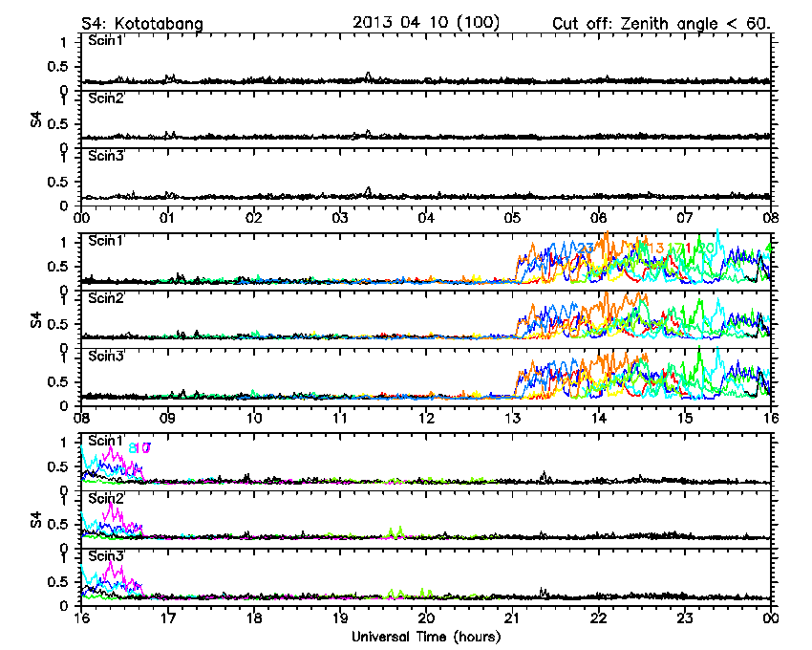Click the Scin2 label in the 16–00 hour group
The height and width of the screenshot is (650, 812).
coord(106,499)
